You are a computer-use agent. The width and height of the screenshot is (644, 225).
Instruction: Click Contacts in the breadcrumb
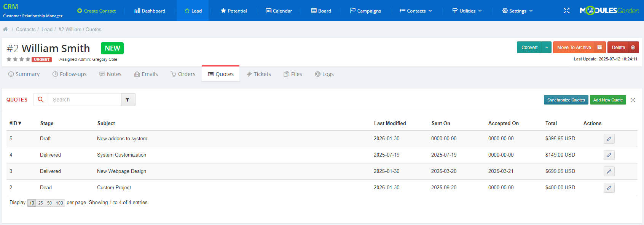pos(26,29)
